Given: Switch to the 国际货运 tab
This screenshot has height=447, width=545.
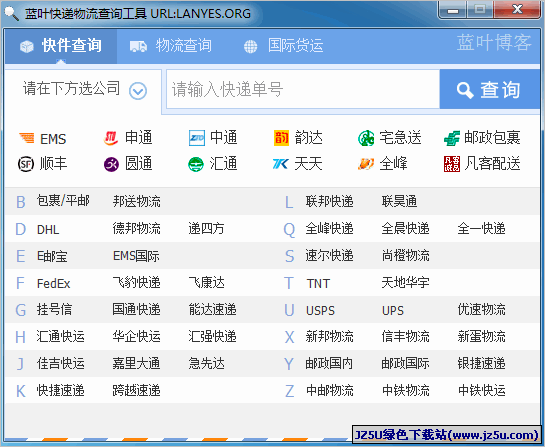Looking at the screenshot, I should pos(283,46).
